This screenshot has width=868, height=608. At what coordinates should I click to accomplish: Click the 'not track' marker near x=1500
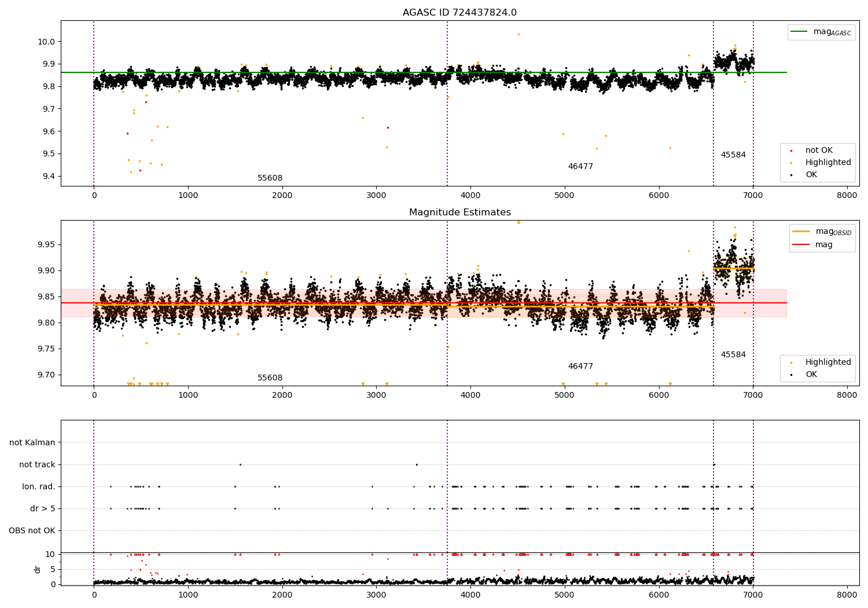click(x=240, y=464)
